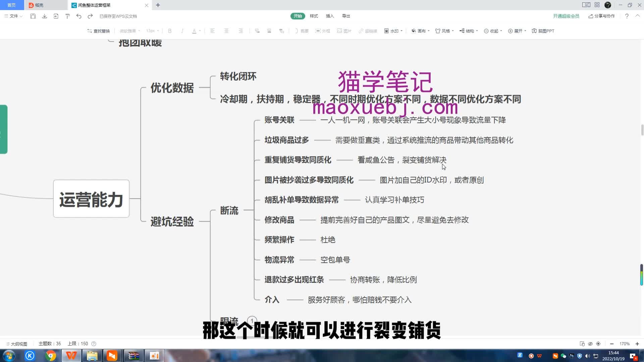Open the 风格 style dropdown

tap(443, 31)
